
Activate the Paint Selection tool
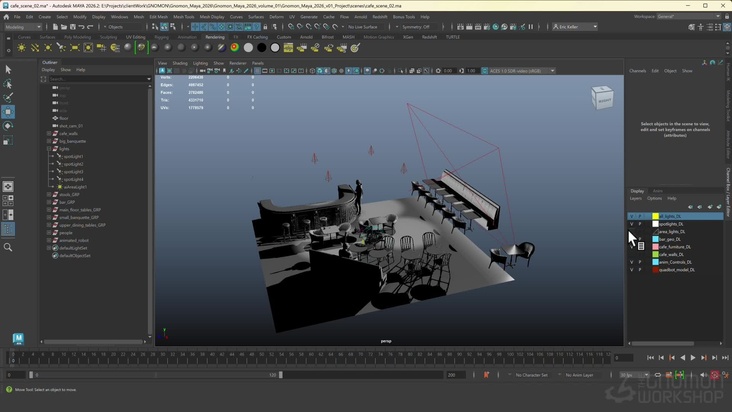tap(8, 98)
